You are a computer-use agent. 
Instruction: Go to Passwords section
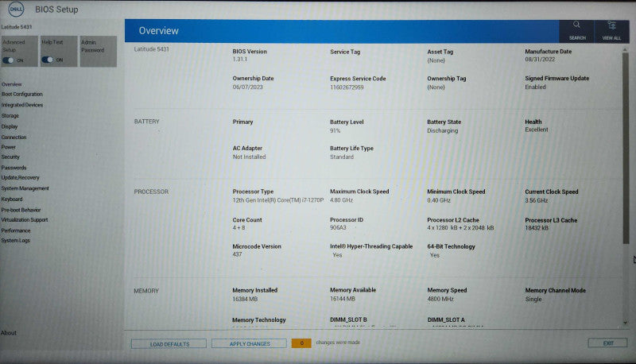click(x=14, y=168)
